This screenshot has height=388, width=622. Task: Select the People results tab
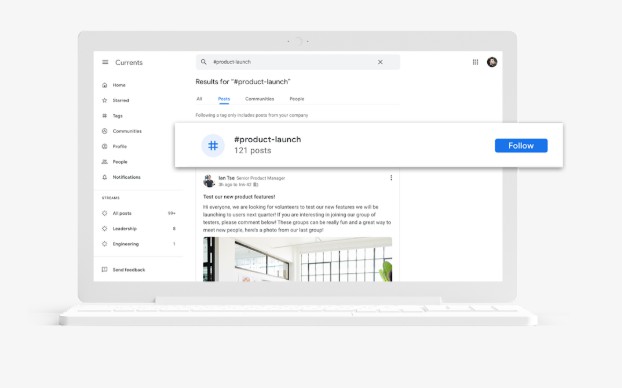[297, 99]
